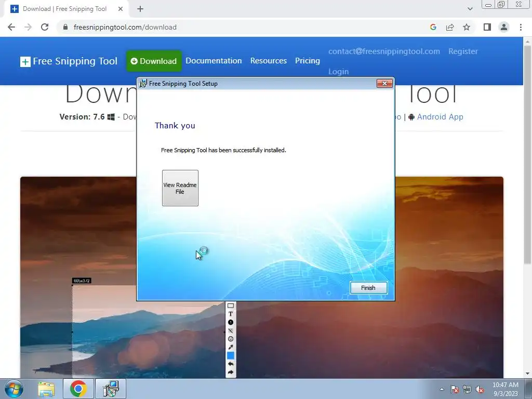Select the smiley sticker tool
The image size is (532, 399).
click(231, 339)
